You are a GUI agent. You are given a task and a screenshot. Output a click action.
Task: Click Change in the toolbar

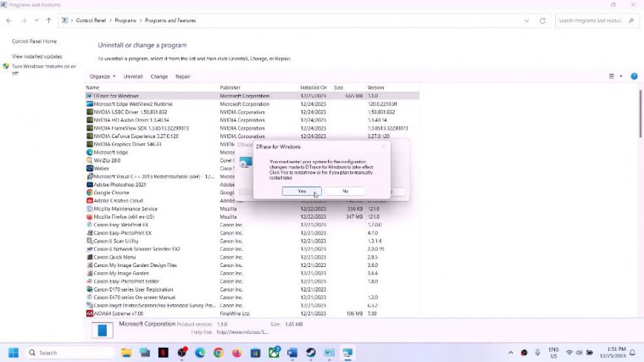(158, 76)
